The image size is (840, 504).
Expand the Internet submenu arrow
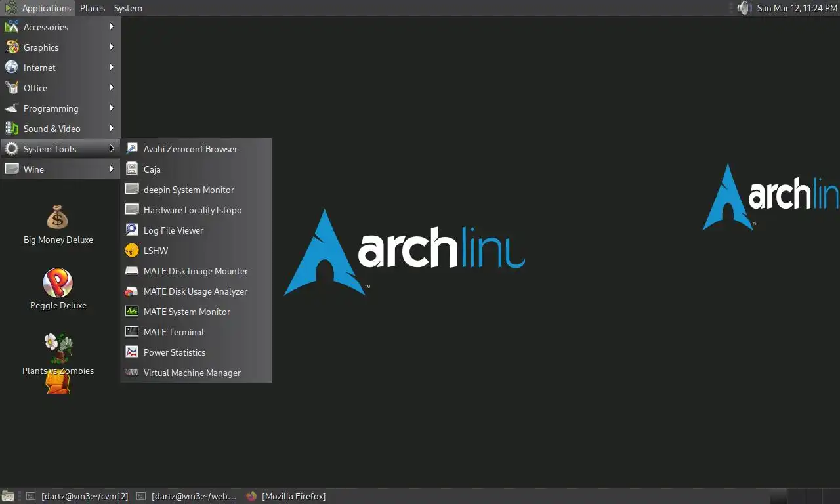pyautogui.click(x=112, y=68)
